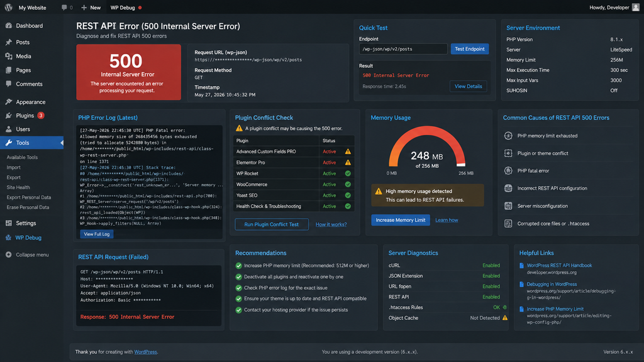Click the Settings sidebar icon
This screenshot has height=362, width=644.
(9, 223)
